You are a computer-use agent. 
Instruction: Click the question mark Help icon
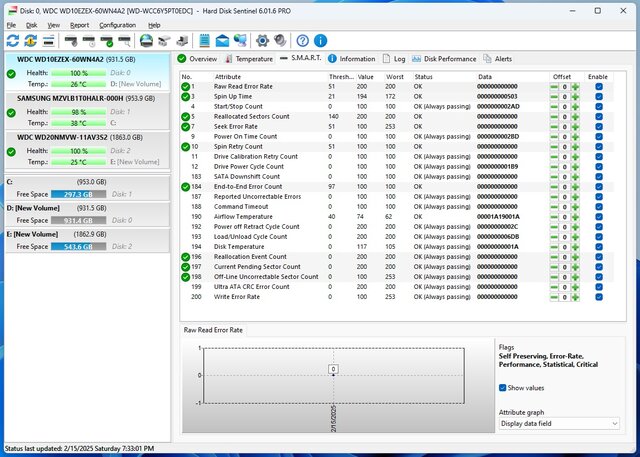click(x=302, y=41)
